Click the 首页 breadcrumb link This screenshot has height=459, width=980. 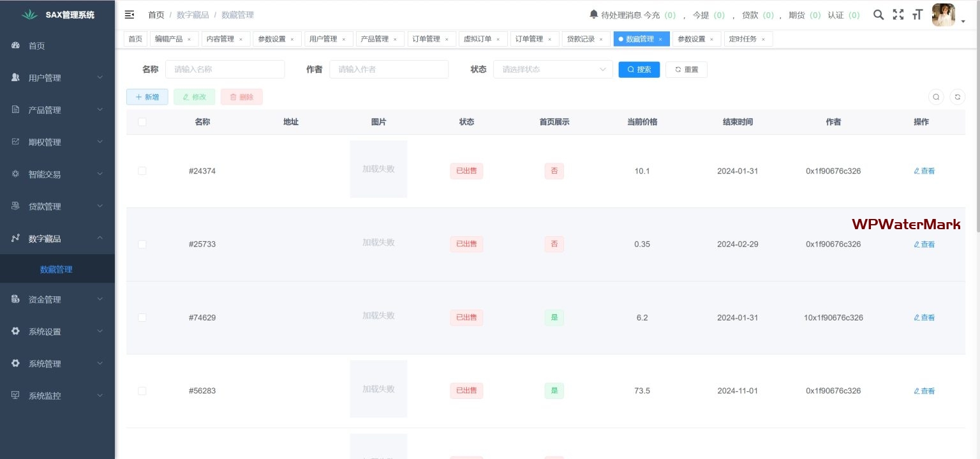156,15
